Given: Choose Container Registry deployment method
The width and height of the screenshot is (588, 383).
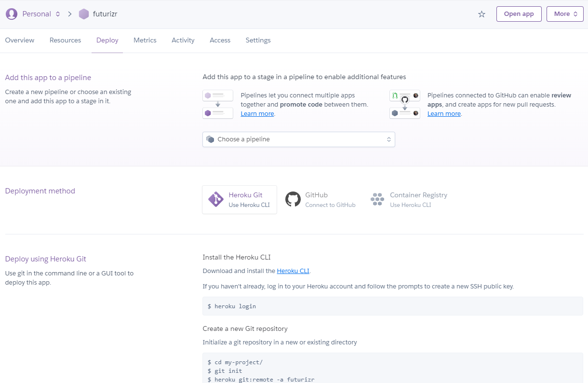Looking at the screenshot, I should point(409,200).
